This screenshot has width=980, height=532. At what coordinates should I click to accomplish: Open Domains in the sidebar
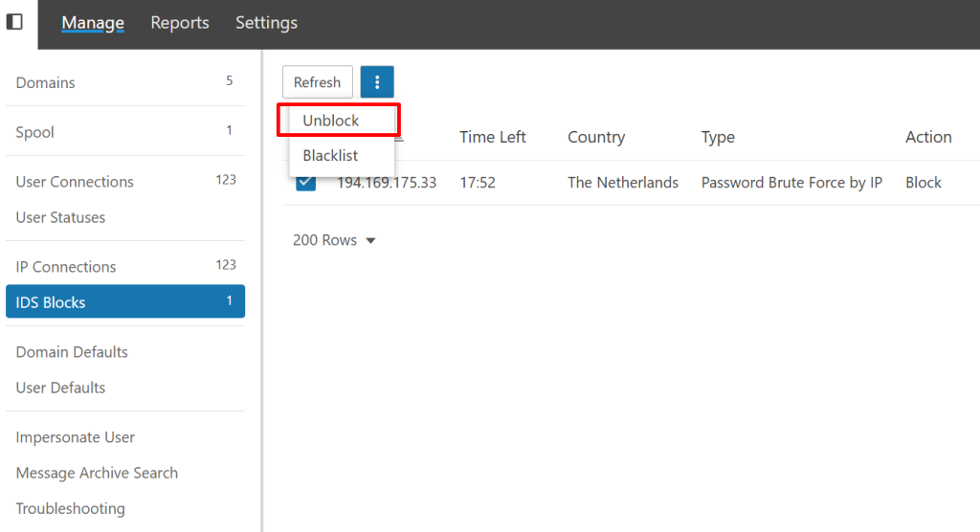pos(46,83)
